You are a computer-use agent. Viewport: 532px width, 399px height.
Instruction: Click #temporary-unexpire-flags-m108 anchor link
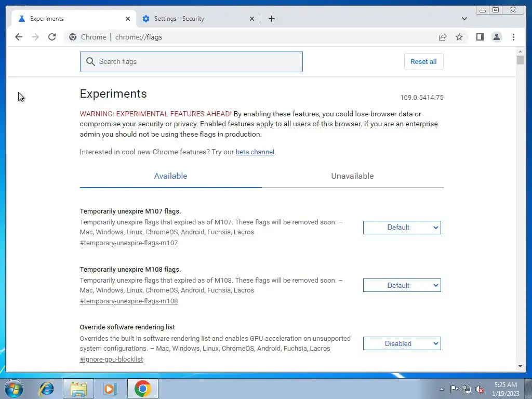[129, 301]
